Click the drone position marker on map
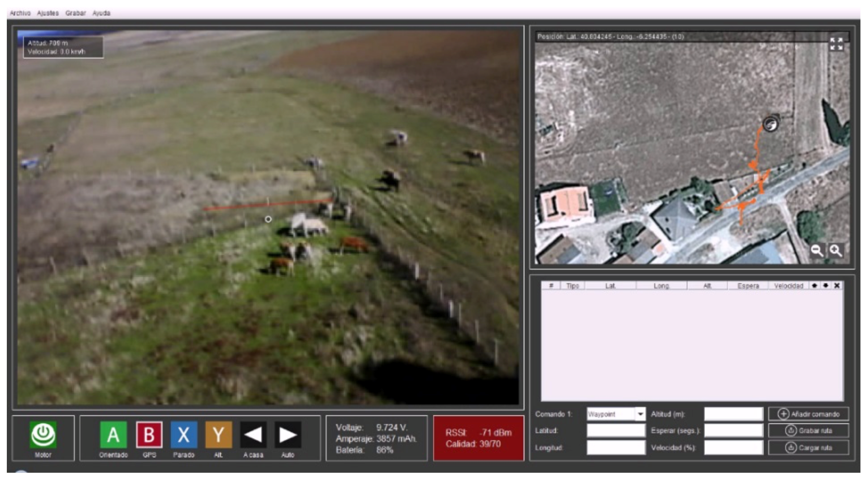Image resolution: width=868 pixels, height=483 pixels. coord(770,124)
